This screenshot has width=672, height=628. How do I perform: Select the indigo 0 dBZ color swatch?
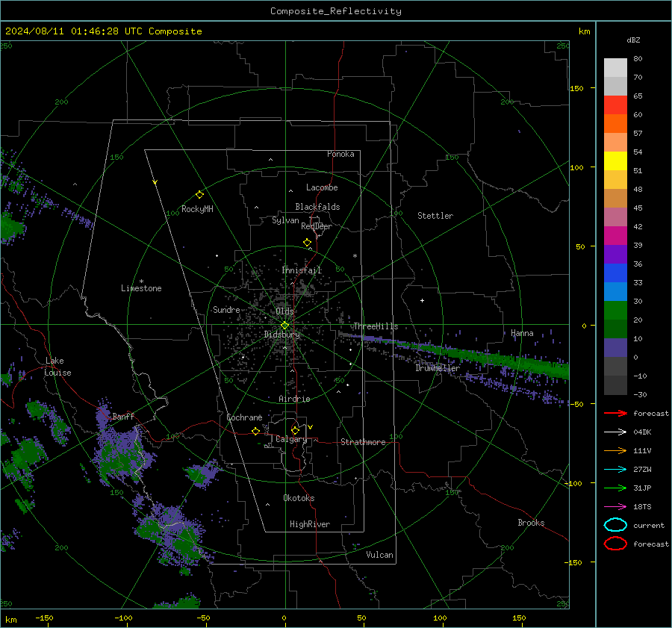tap(615, 348)
